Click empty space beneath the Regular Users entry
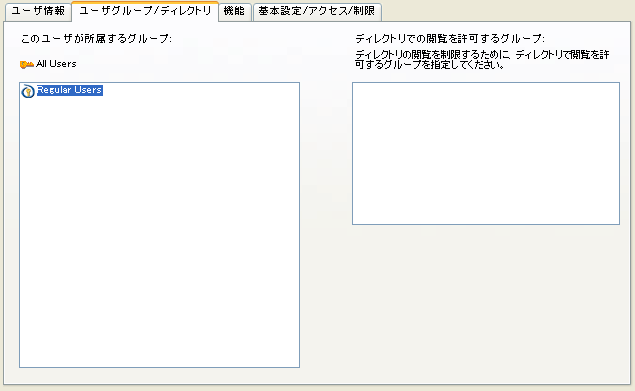The width and height of the screenshot is (635, 391). 159,203
